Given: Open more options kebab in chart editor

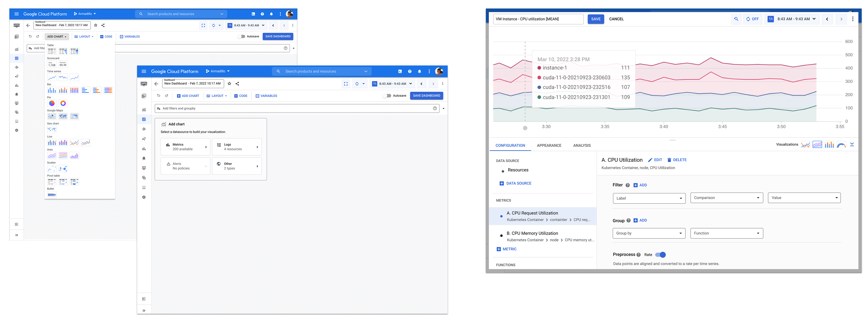Looking at the screenshot, I should pyautogui.click(x=853, y=19).
